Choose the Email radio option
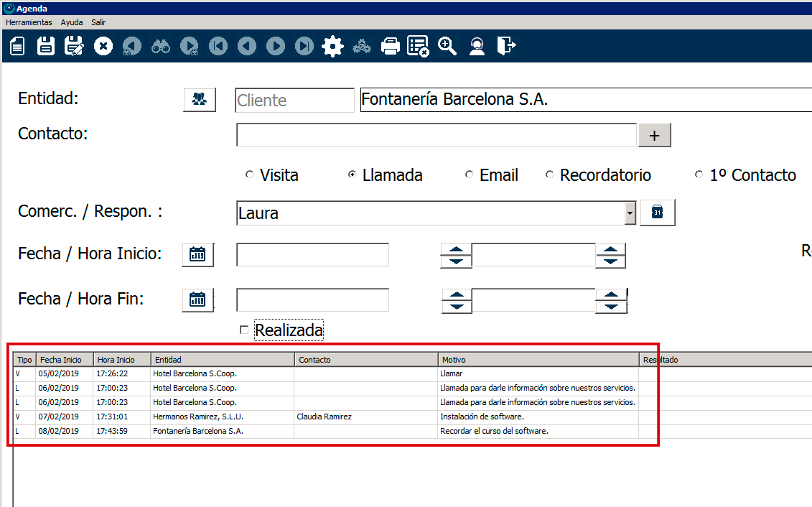The height and width of the screenshot is (507, 812). coord(469,175)
